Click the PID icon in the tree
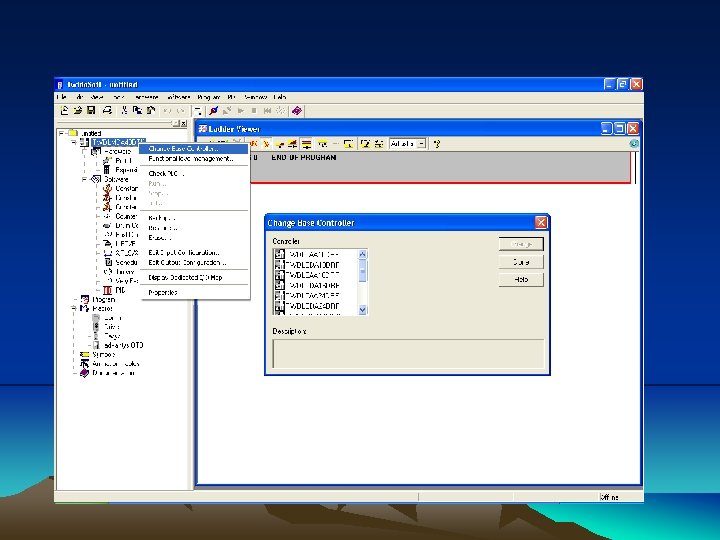The image size is (720, 540). pyautogui.click(x=107, y=290)
